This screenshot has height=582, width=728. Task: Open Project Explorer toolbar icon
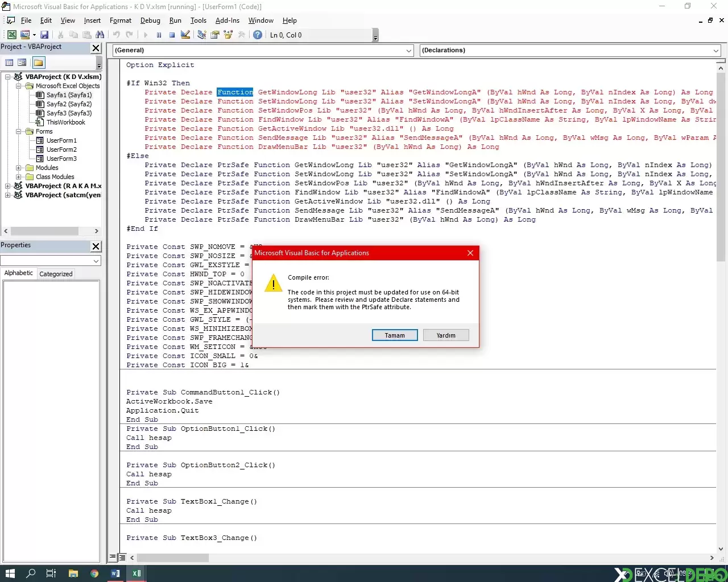201,35
